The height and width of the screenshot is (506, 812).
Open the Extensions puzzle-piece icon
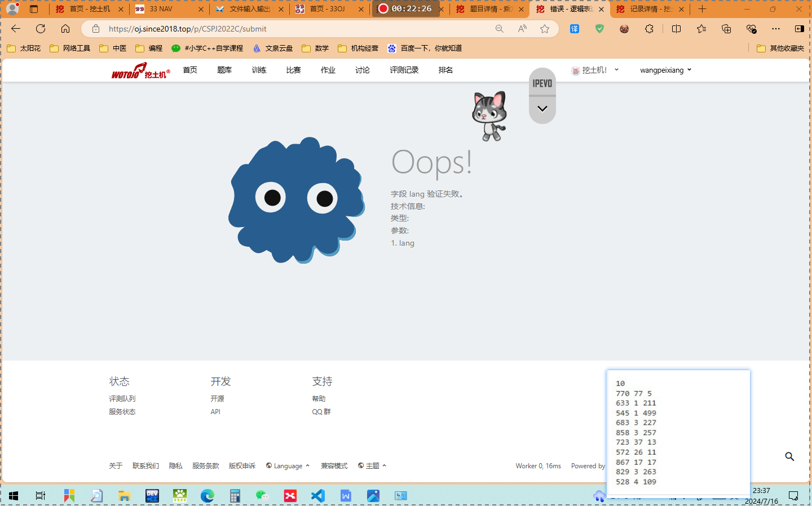pos(650,29)
